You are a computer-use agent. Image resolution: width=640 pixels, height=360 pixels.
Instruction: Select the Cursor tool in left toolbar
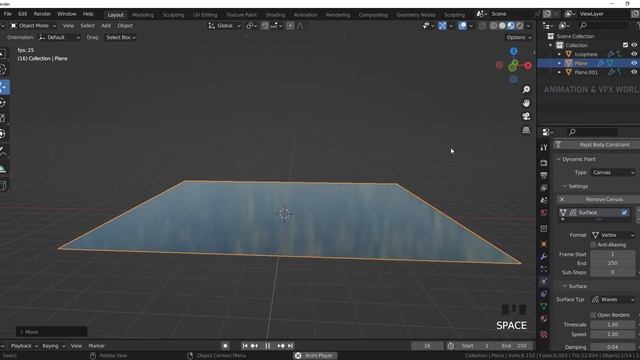3,69
